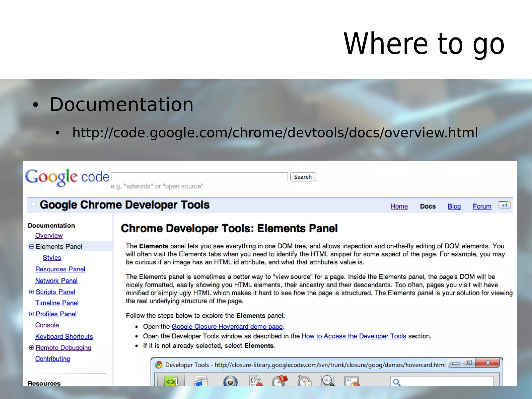Open the Console link in sidebar
The image size is (532, 399).
(x=47, y=325)
